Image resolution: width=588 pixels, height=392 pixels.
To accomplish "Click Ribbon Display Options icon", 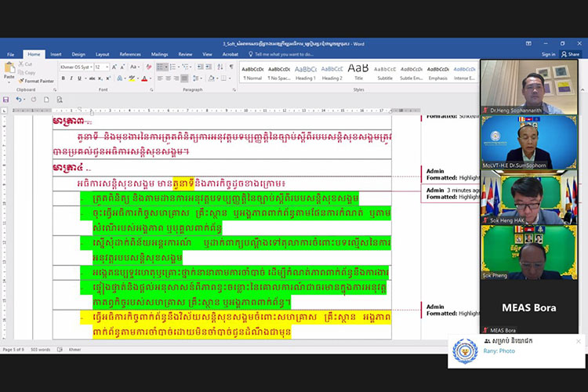I will pyautogui.click(x=528, y=44).
